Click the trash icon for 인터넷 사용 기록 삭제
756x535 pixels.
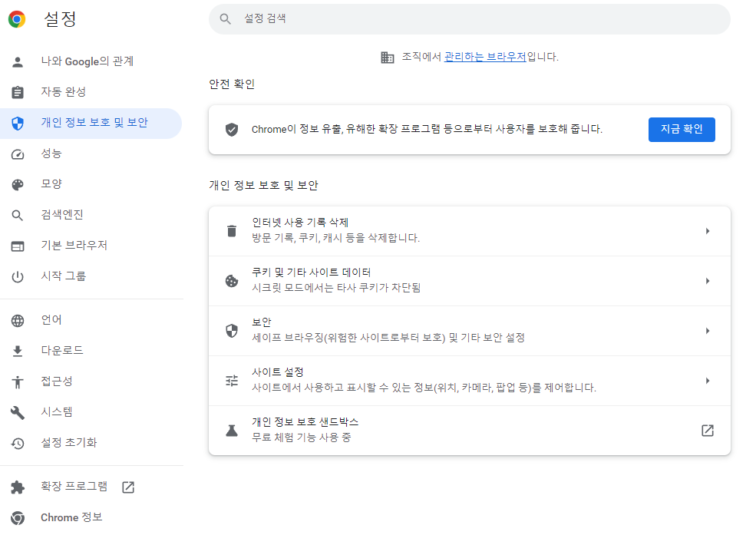232,231
